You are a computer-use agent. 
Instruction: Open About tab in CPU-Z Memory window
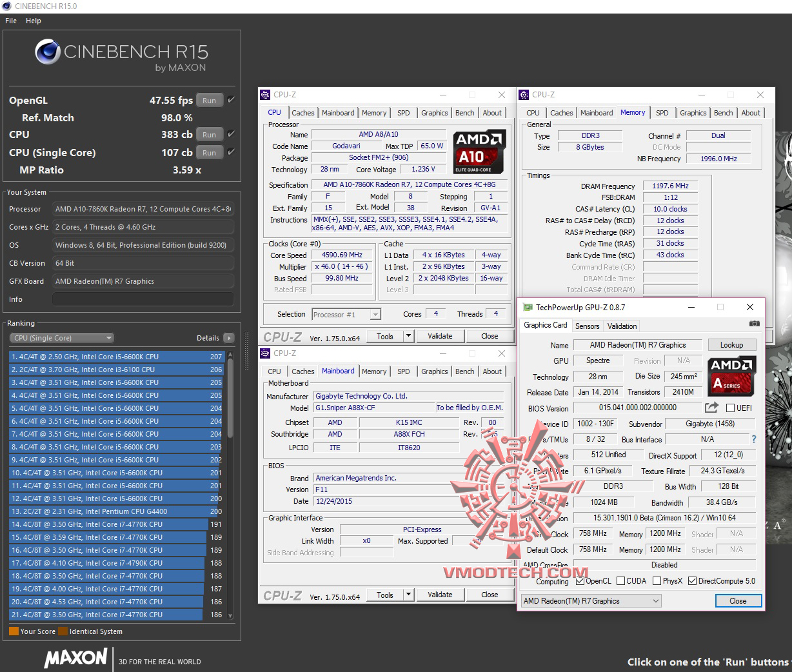coord(751,113)
